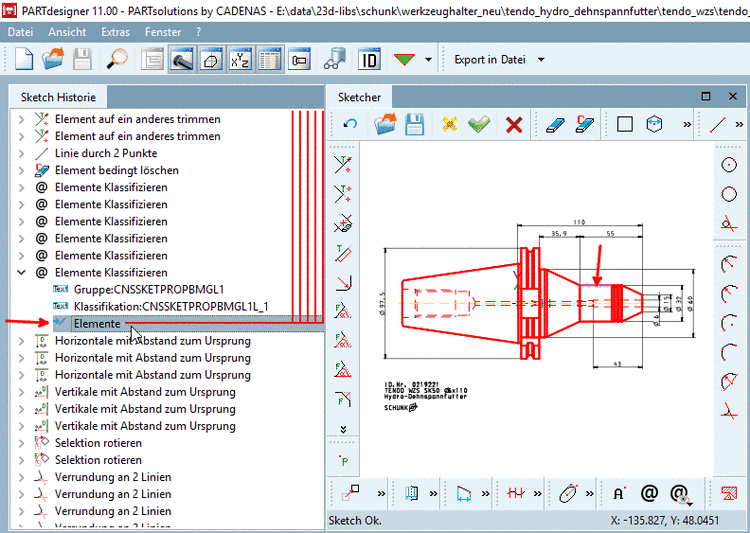Select 'Gruppe:CNSSKETPROPBMGL1' tree entry
The image size is (750, 533).
pyautogui.click(x=148, y=290)
